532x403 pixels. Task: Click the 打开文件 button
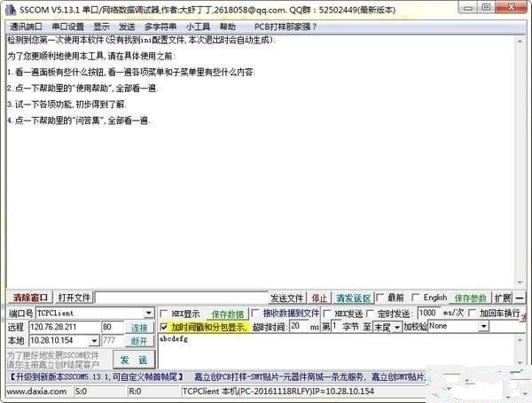coord(74,298)
